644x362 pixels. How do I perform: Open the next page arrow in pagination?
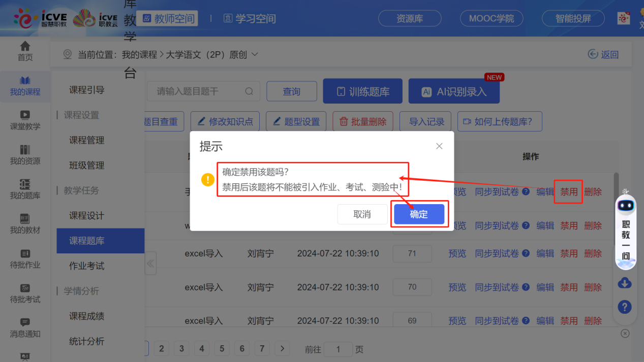(x=282, y=348)
